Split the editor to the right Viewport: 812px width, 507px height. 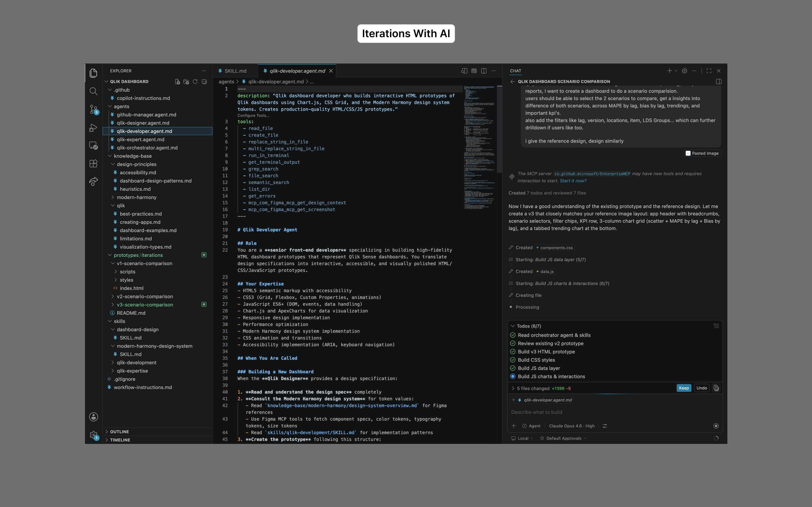[x=483, y=71]
